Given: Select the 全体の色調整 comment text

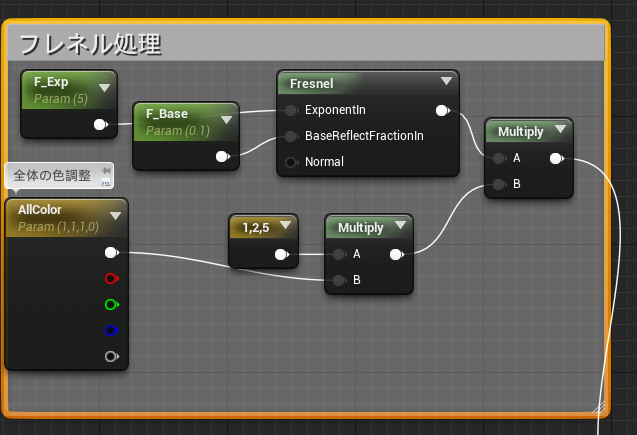Looking at the screenshot, I should [52, 175].
